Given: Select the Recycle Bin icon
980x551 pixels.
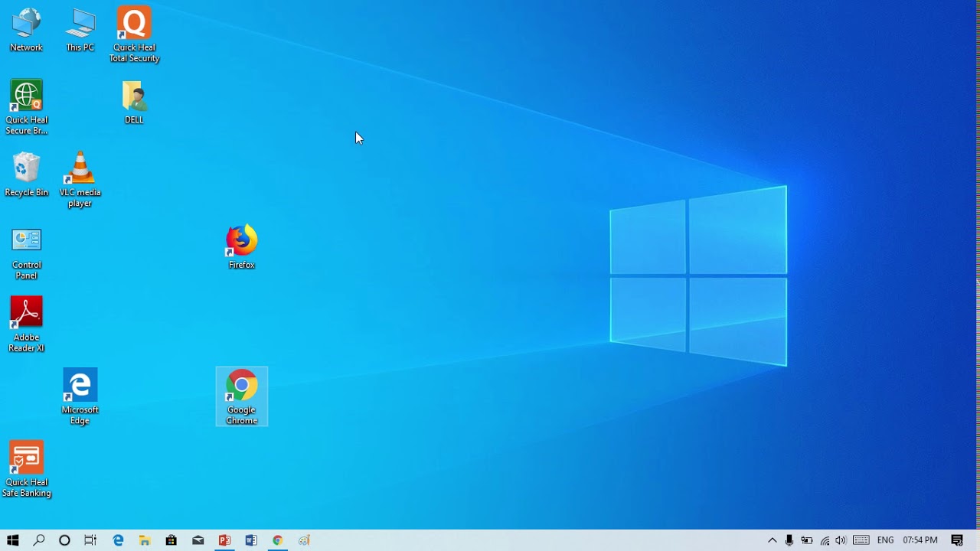Looking at the screenshot, I should tap(26, 175).
